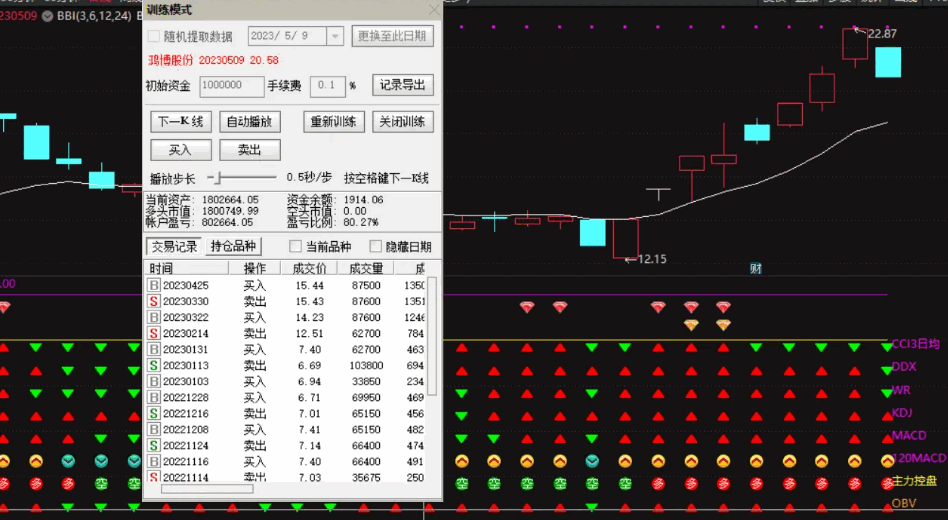Click the 关闭训练 button

(x=403, y=122)
